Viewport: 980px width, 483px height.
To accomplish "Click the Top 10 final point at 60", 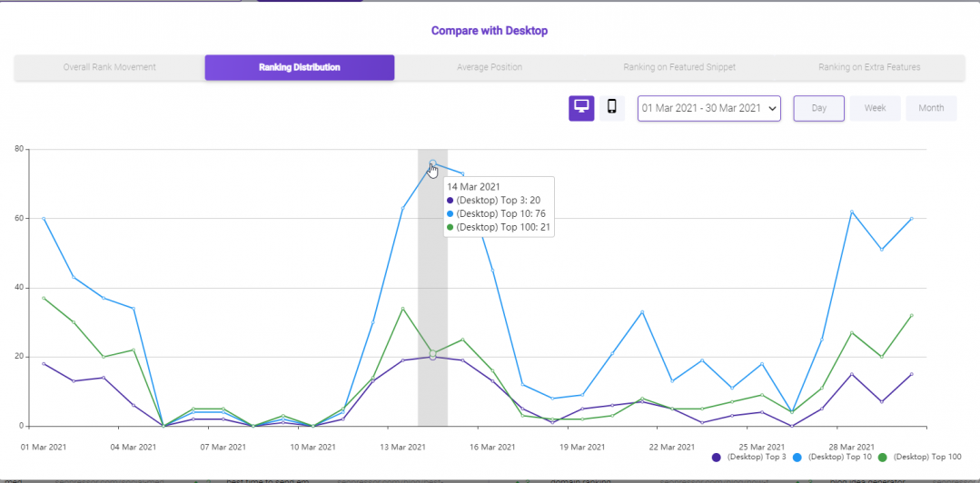I will 911,219.
